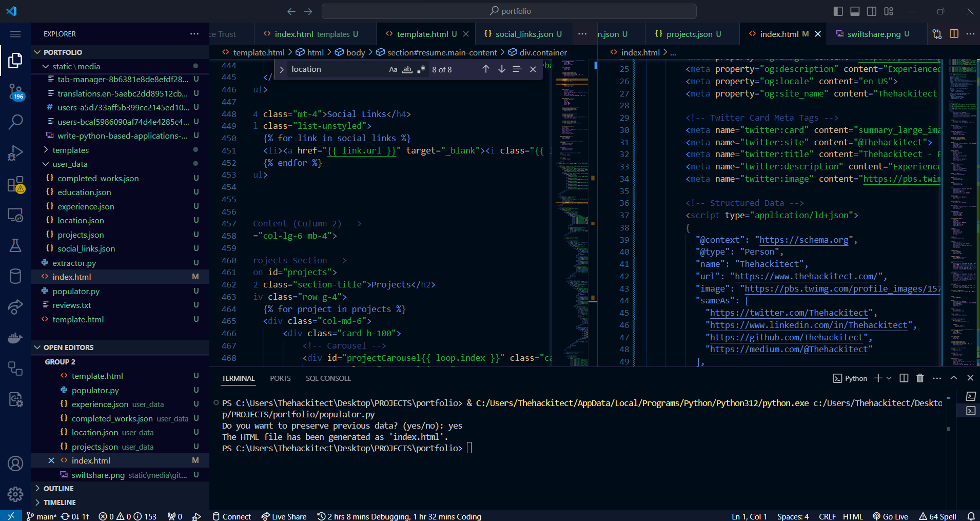This screenshot has height=521, width=980.
Task: Click main* branch in status bar
Action: pyautogui.click(x=41, y=516)
